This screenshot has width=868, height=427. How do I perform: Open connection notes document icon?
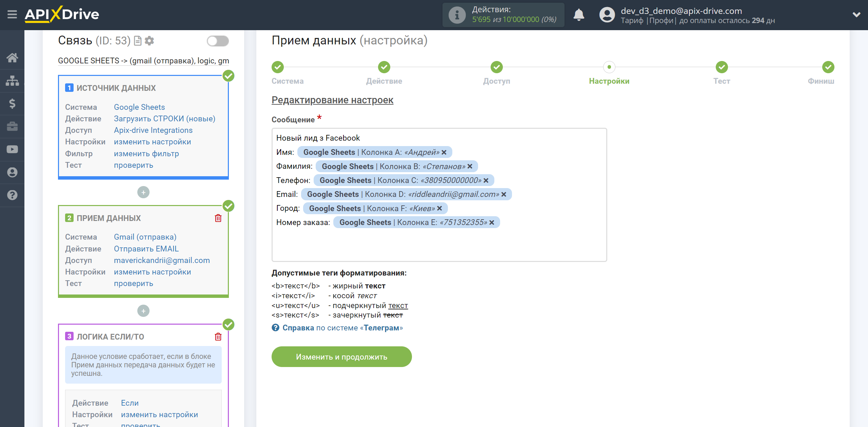coord(138,41)
